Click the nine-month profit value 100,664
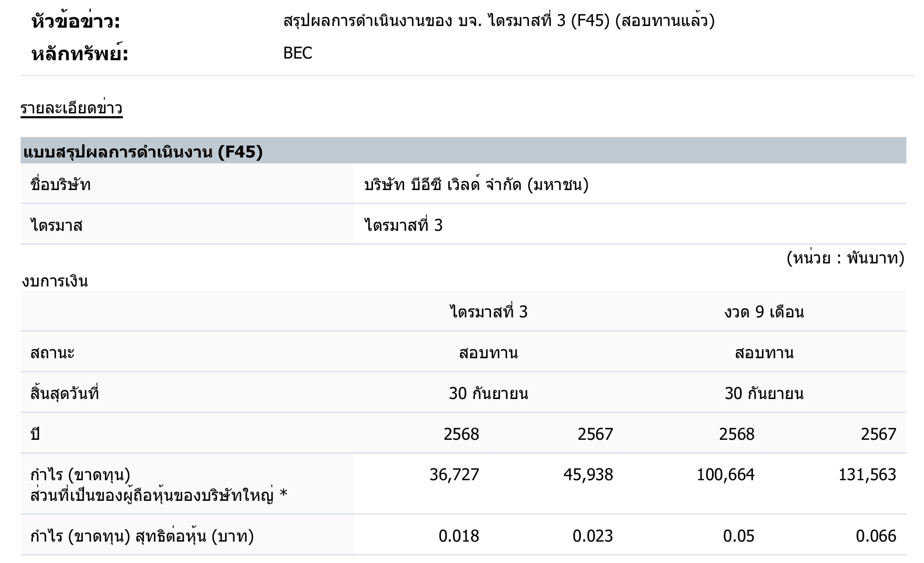The image size is (924, 563). (726, 475)
